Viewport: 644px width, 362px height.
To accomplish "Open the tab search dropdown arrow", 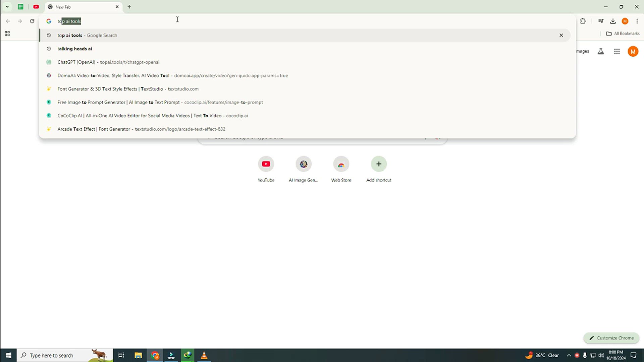I will tap(7, 7).
